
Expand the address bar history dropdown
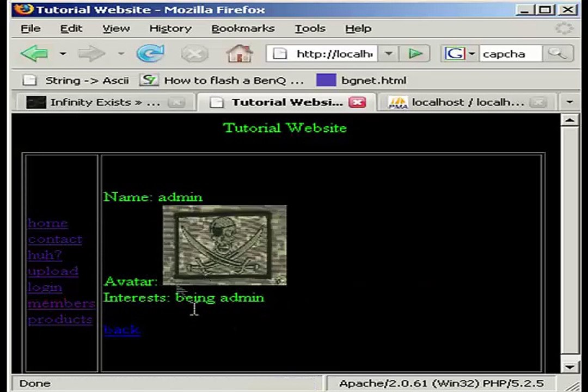pos(389,54)
